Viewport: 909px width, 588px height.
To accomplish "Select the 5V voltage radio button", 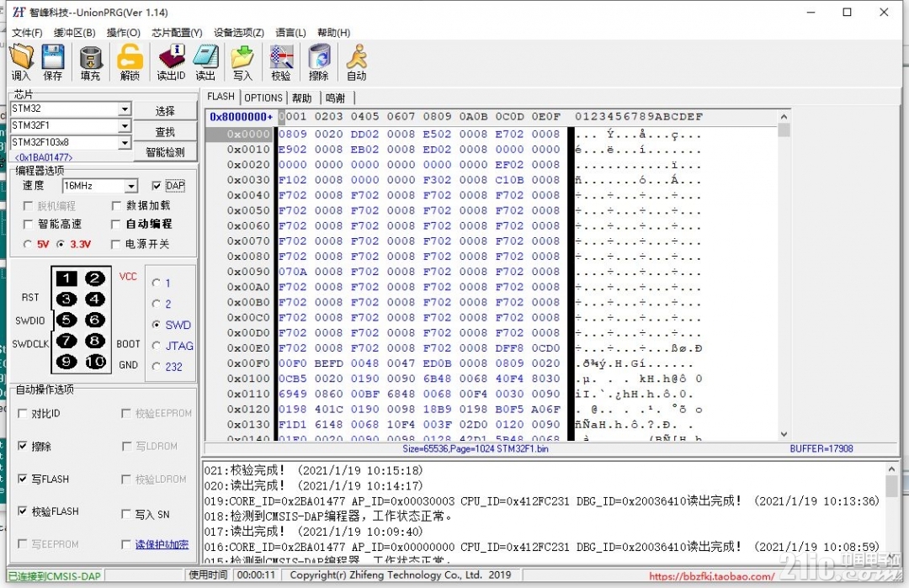I will click(27, 244).
